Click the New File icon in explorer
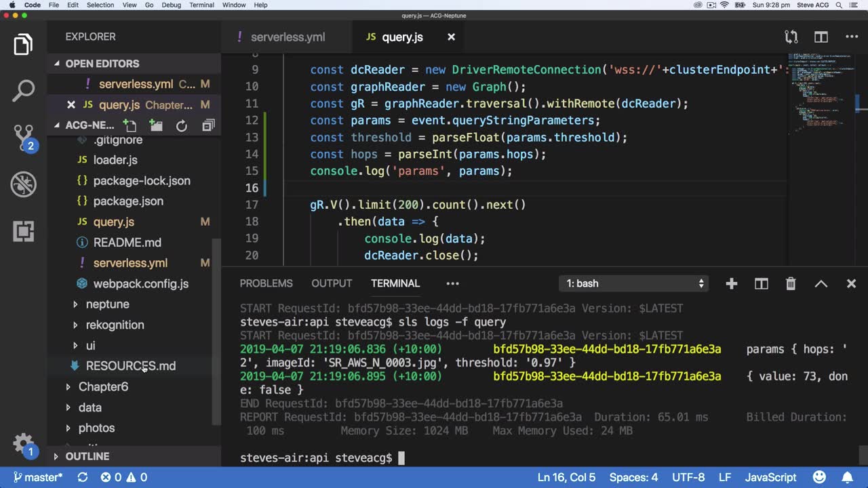The width and height of the screenshot is (868, 488). (x=130, y=125)
